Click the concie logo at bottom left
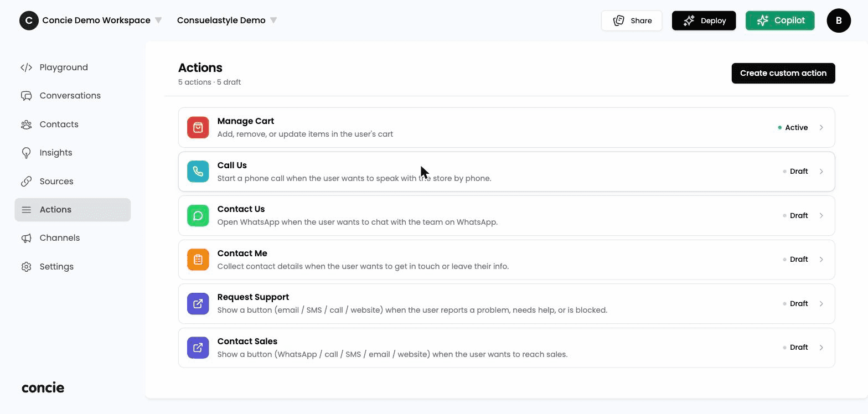The width and height of the screenshot is (868, 414). point(43,387)
